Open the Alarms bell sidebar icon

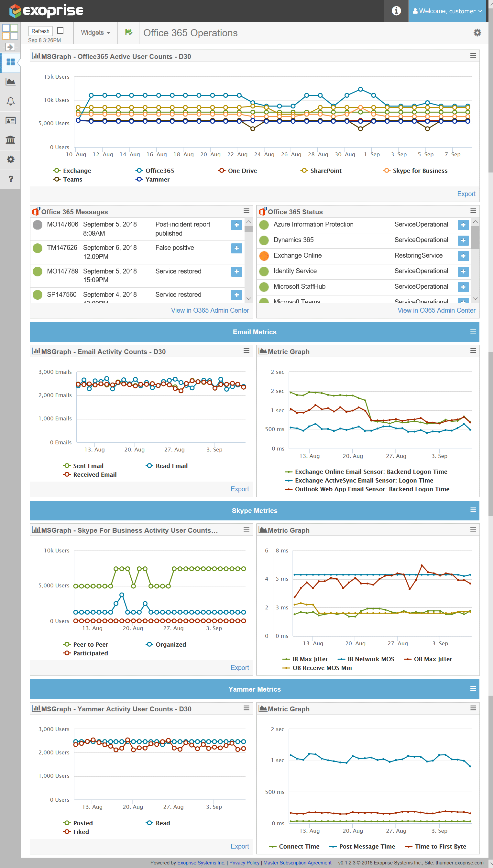pos(10,101)
